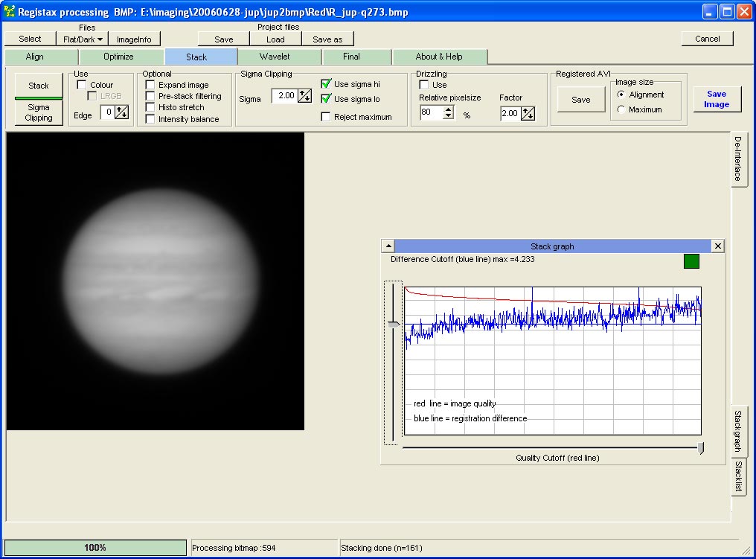Image resolution: width=756 pixels, height=559 pixels.
Task: Enable Drizzling Use checkbox
Action: [x=424, y=85]
